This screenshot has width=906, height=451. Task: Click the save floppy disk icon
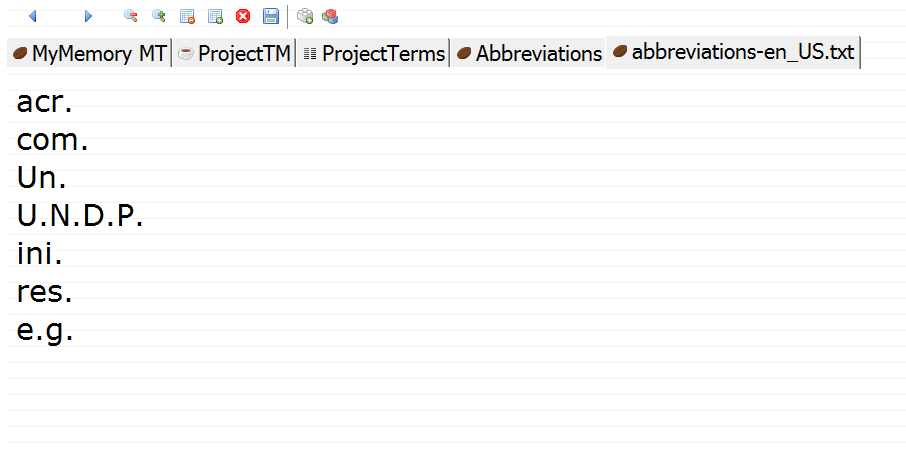(x=271, y=16)
